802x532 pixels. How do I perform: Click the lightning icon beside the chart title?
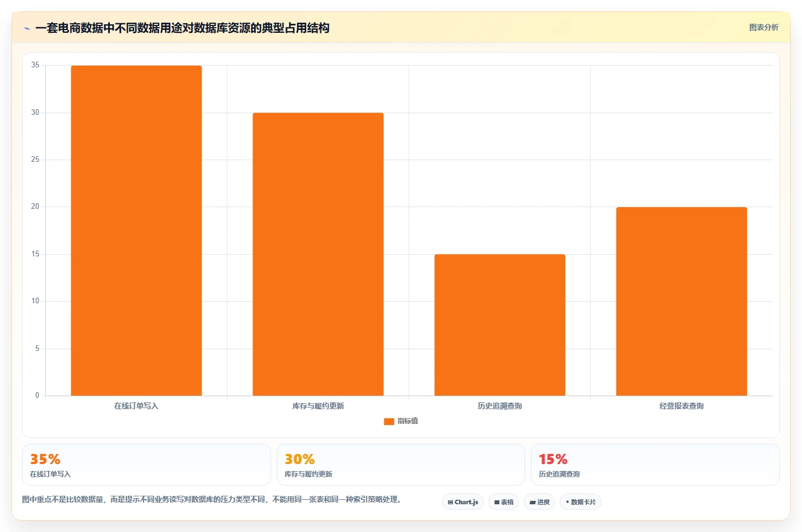coord(27,28)
